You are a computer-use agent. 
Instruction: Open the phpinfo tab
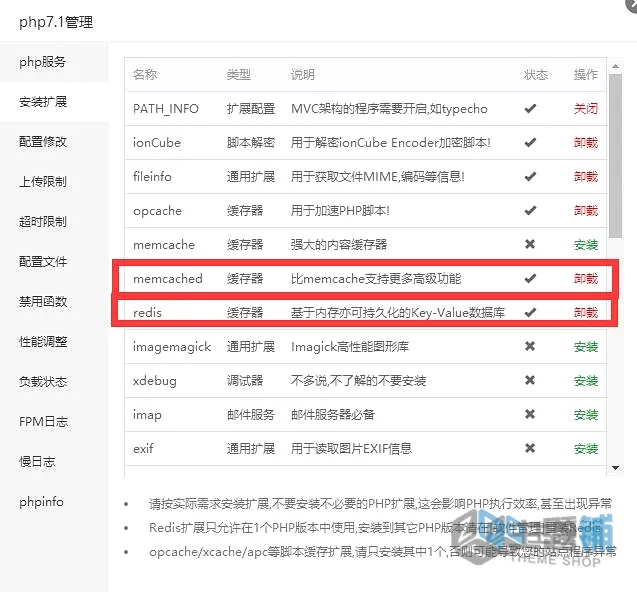pyautogui.click(x=54, y=502)
